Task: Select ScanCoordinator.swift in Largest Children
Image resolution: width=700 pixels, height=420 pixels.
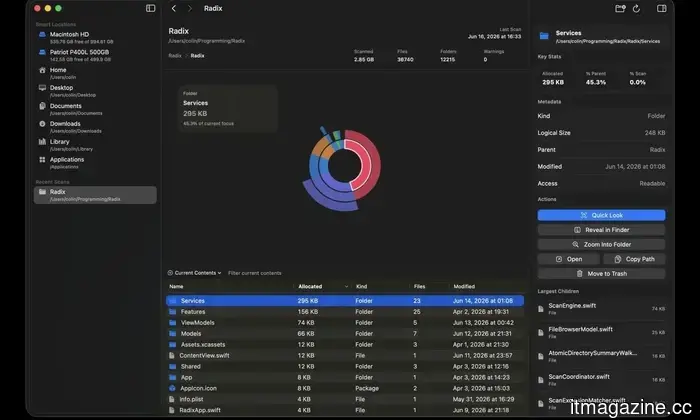Action: 601,379
